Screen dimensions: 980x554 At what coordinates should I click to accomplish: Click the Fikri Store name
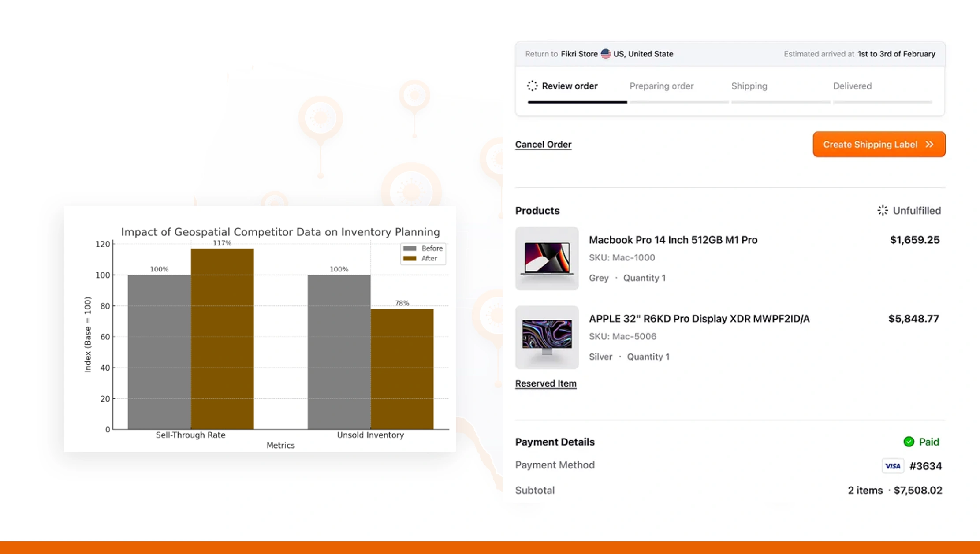(579, 54)
